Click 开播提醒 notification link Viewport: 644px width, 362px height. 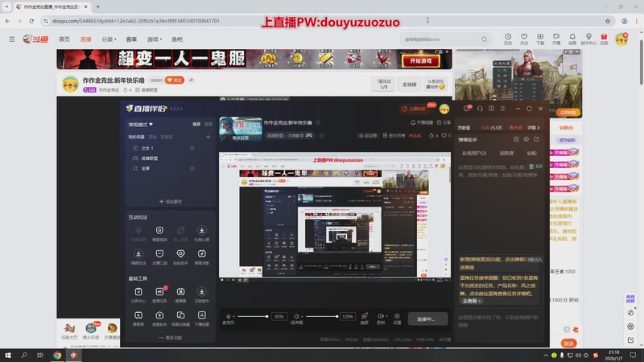click(x=422, y=122)
